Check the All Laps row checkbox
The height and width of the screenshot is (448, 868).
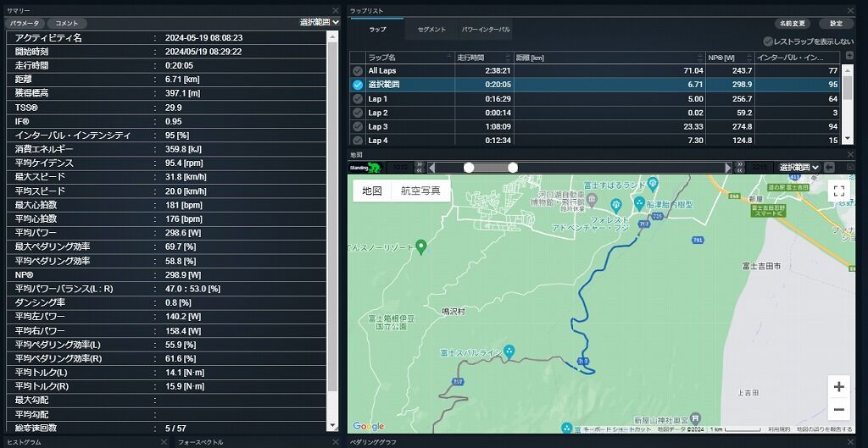(x=358, y=71)
